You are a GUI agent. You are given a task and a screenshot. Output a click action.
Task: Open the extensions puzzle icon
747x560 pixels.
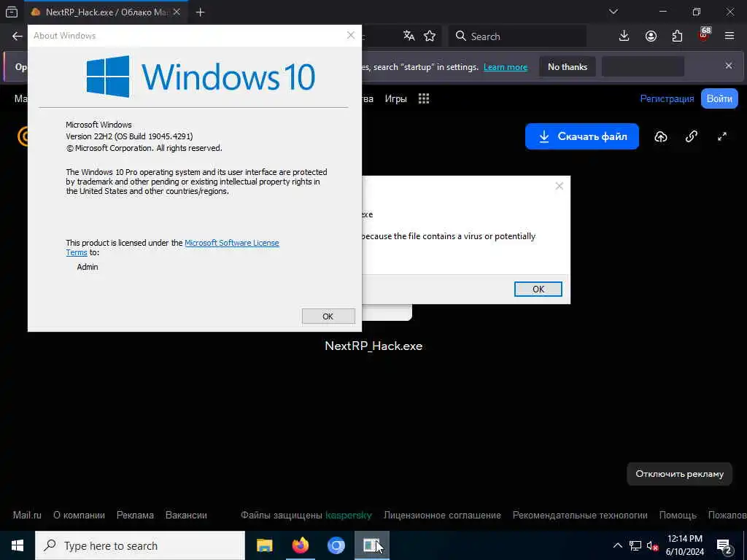click(677, 36)
